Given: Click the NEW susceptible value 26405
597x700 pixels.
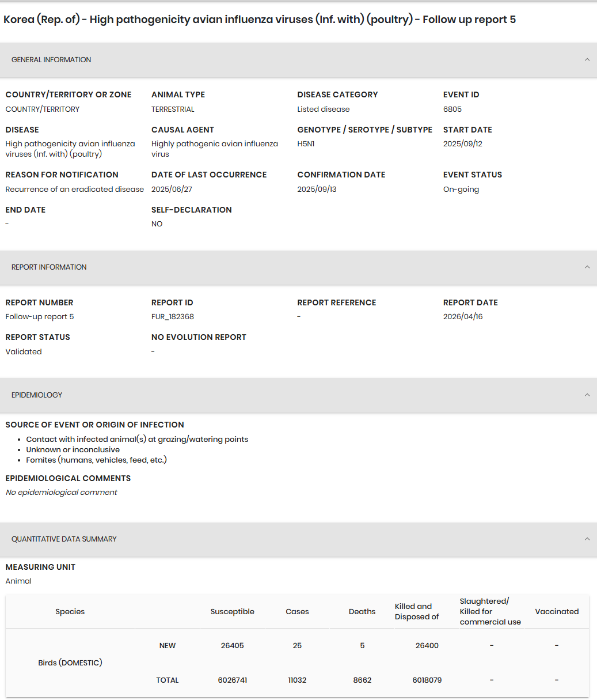Looking at the screenshot, I should pyautogui.click(x=233, y=646).
